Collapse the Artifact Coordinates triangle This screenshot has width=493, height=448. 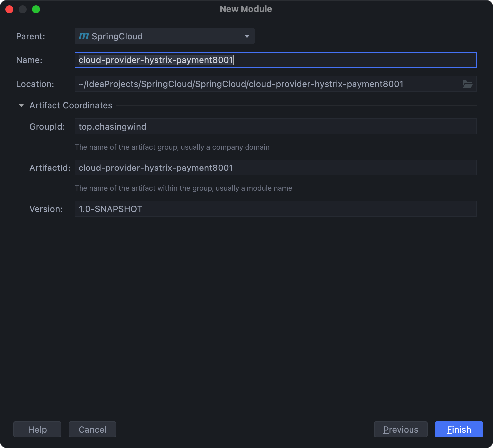[x=21, y=105]
